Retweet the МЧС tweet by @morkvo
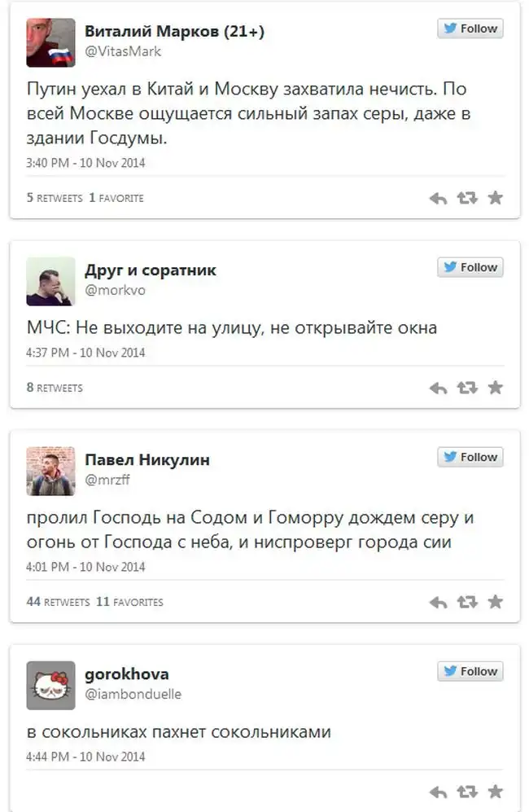The width and height of the screenshot is (529, 812). point(467,388)
